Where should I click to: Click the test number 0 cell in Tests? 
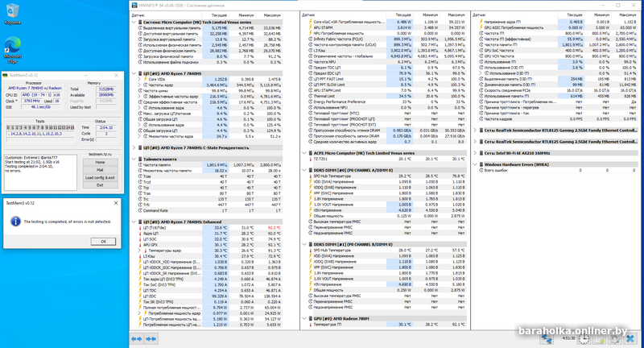(8, 128)
